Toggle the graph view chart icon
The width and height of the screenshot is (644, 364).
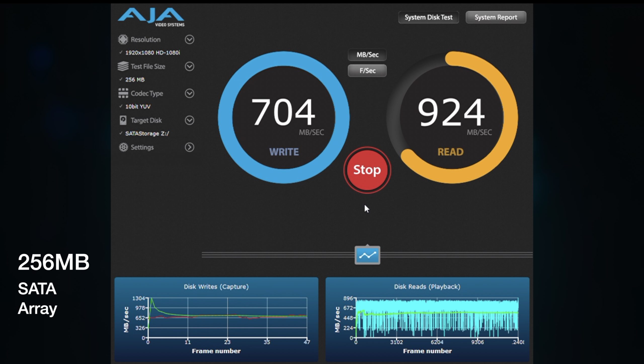pyautogui.click(x=367, y=256)
